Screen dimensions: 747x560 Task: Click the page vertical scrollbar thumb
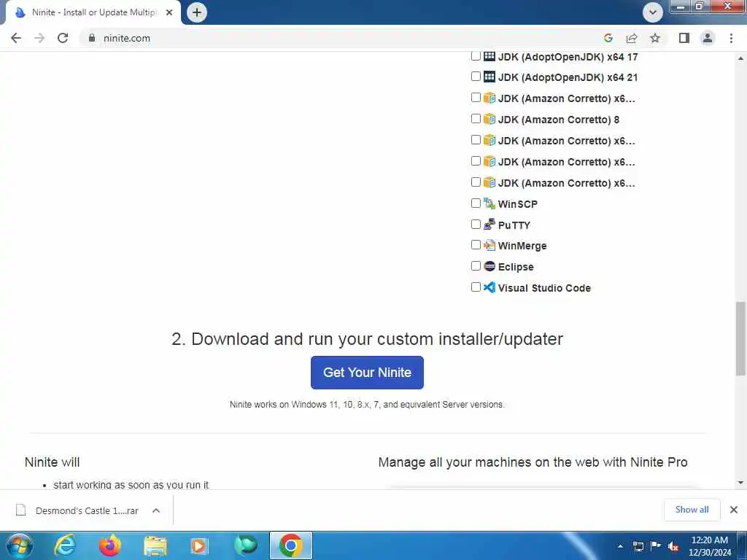pos(741,338)
